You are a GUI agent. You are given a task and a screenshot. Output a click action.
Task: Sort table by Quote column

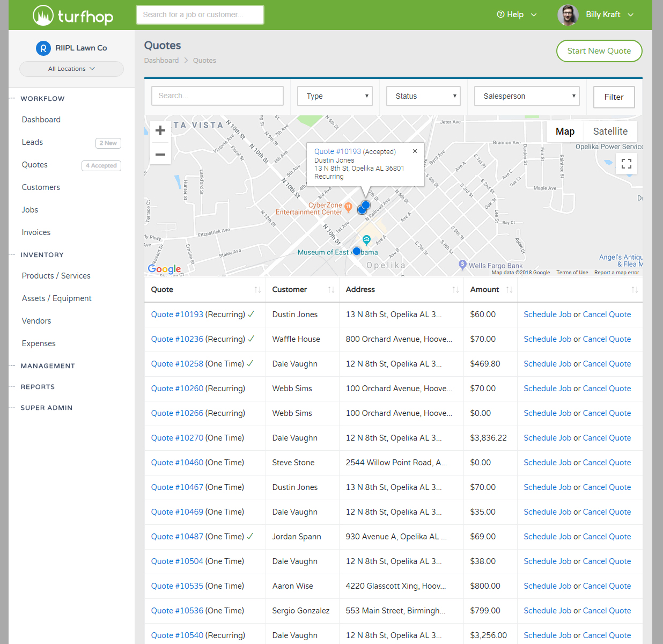257,290
